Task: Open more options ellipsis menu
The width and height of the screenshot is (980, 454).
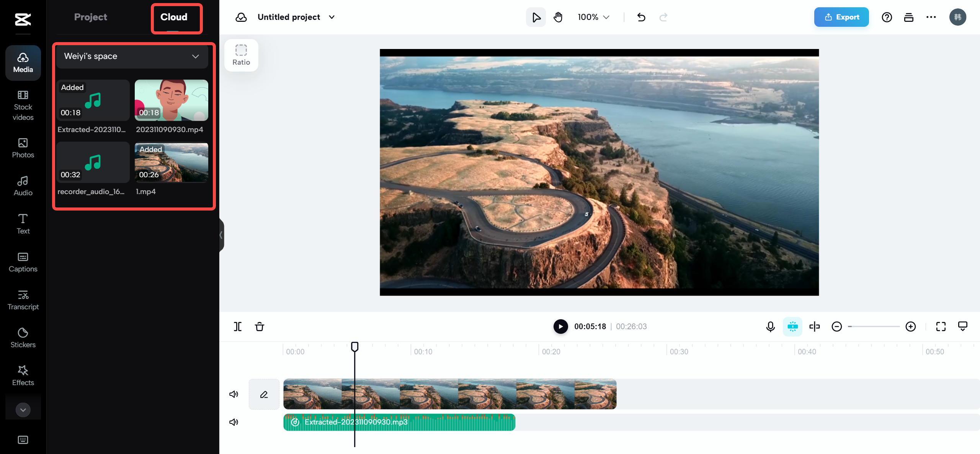Action: (x=931, y=17)
